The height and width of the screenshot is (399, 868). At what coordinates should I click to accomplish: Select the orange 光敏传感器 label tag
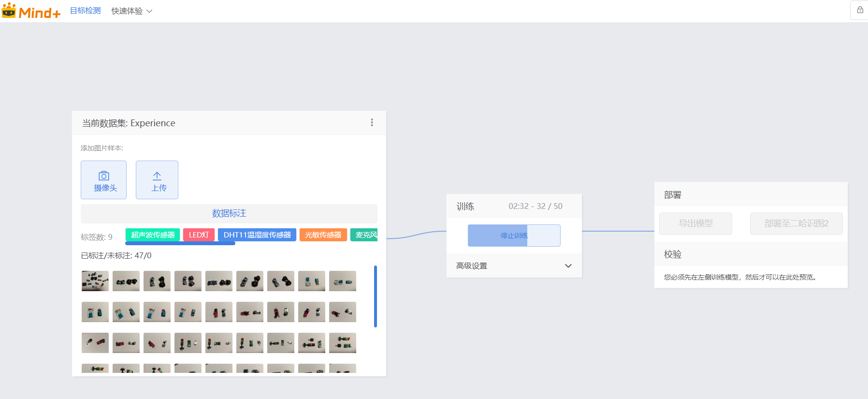(x=323, y=235)
